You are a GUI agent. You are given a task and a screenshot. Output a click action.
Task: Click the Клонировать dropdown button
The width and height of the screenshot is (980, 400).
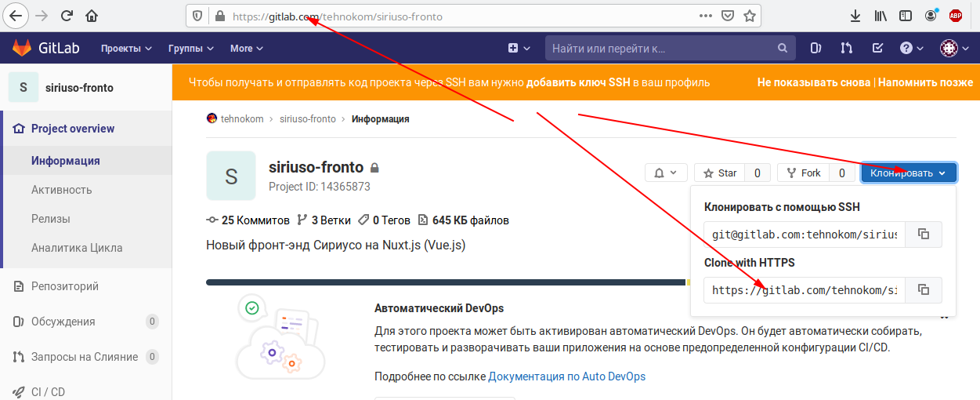909,173
